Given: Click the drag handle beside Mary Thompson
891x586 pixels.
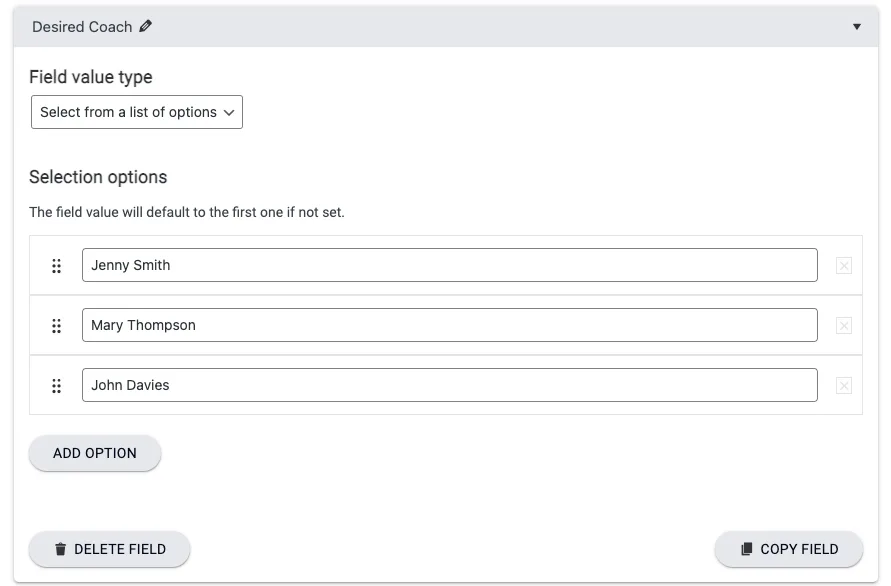Looking at the screenshot, I should (x=56, y=326).
